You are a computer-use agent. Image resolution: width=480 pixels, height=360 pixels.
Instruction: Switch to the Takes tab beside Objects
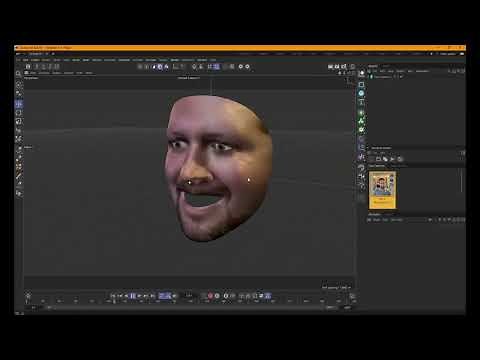click(385, 66)
